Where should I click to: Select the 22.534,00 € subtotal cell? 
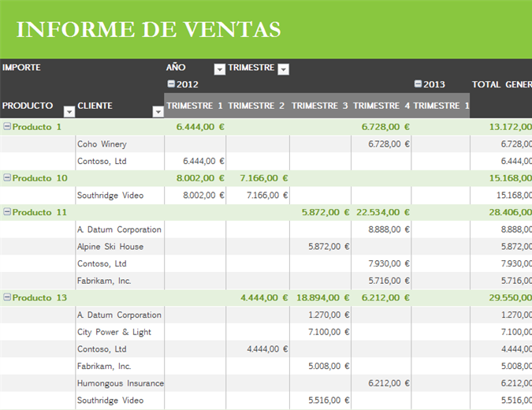382,212
